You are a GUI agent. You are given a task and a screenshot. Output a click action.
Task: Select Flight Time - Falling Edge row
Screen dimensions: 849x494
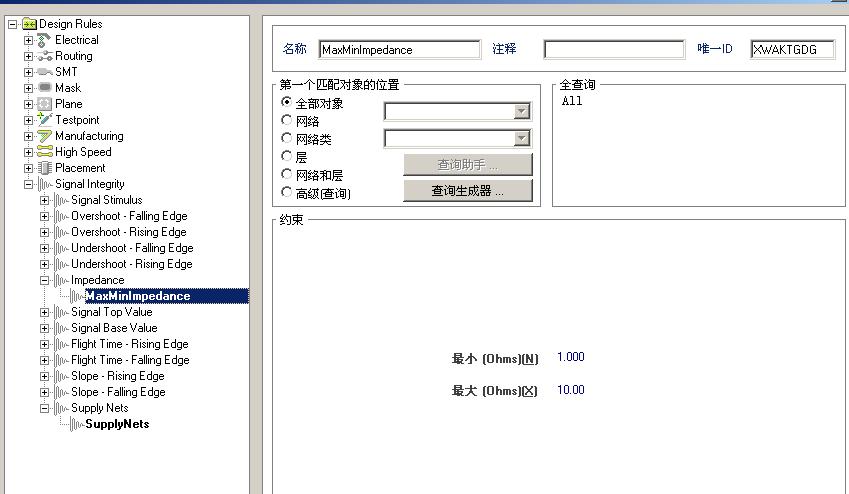[130, 360]
